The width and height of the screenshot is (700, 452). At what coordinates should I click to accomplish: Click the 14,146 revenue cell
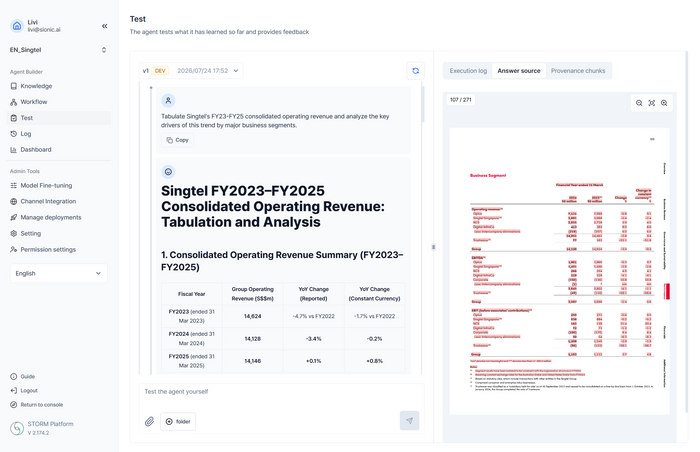pyautogui.click(x=253, y=361)
